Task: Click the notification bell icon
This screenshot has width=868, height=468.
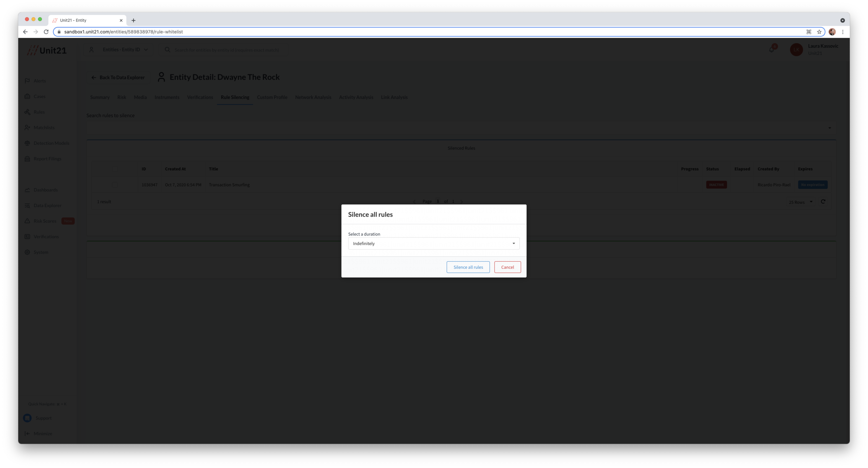Action: coord(771,50)
